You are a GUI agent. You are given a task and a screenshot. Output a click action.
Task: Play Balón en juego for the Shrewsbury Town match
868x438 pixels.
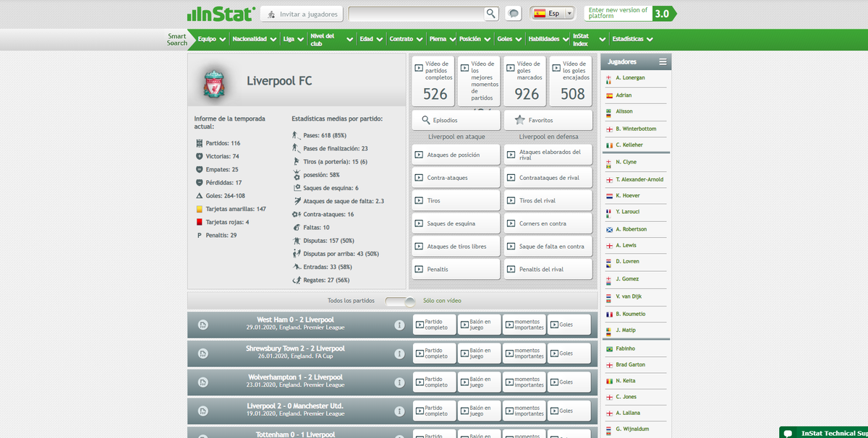[x=480, y=353]
